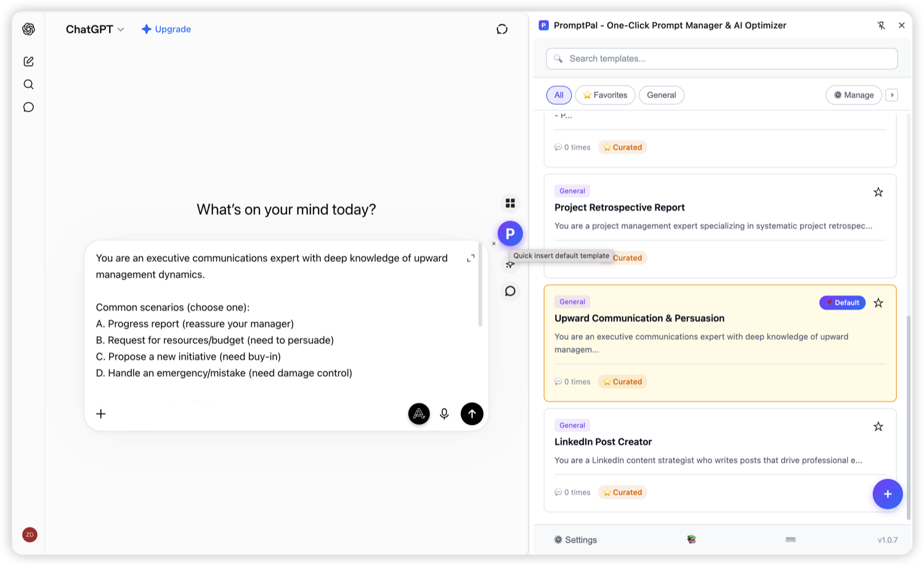Click Project Retrospective description text

[x=713, y=226]
